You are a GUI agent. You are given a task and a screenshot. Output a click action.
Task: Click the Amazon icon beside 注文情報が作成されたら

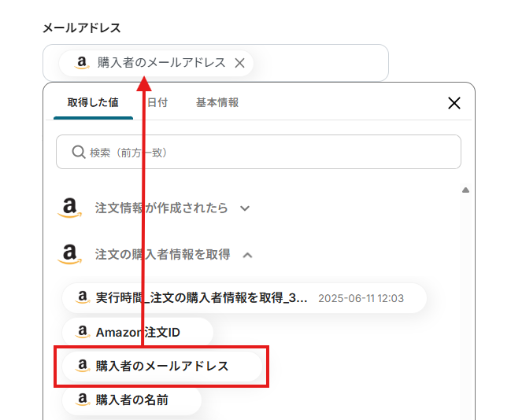(70, 208)
